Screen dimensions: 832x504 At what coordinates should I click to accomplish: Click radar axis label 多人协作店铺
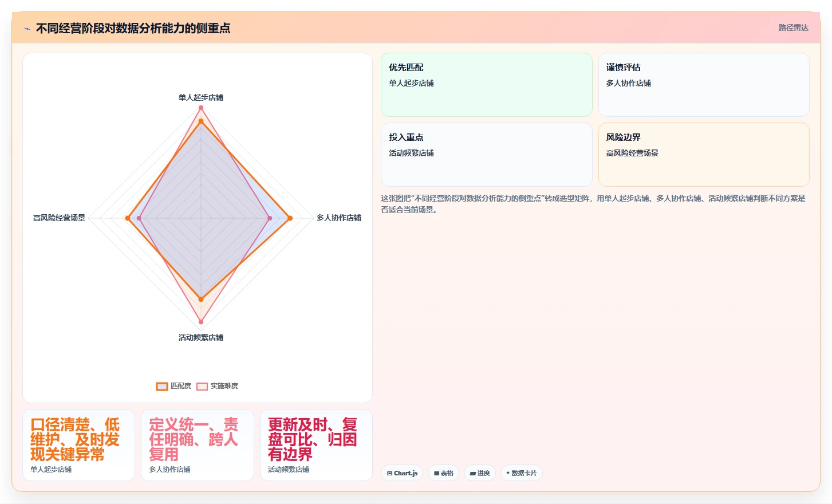point(339,218)
